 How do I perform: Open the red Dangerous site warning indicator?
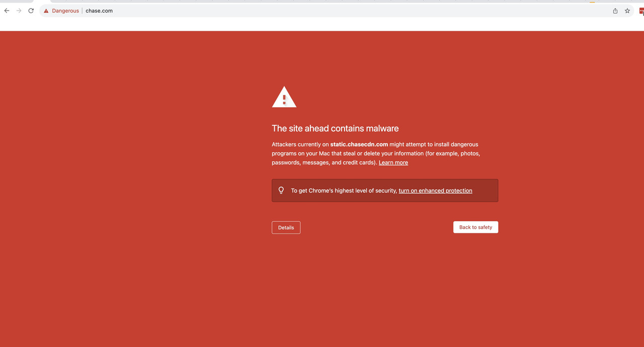[x=61, y=11]
